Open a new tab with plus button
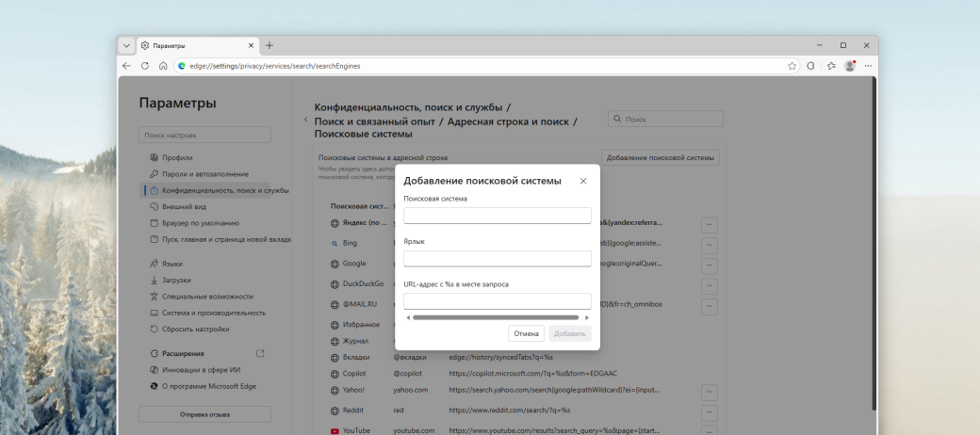The height and width of the screenshot is (435, 980). click(x=269, y=45)
